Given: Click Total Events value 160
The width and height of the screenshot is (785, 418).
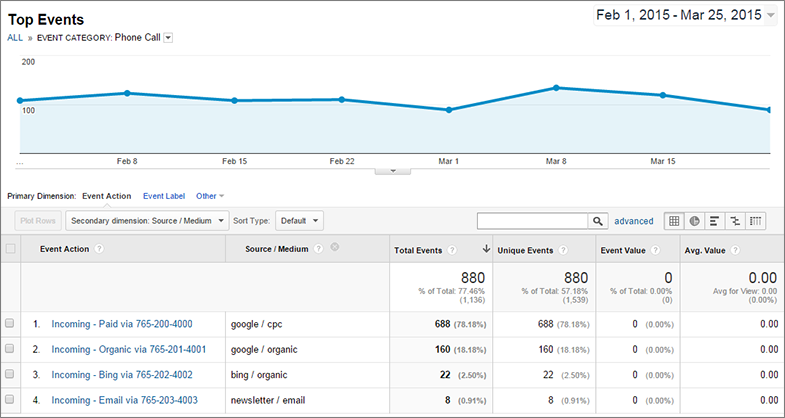Looking at the screenshot, I should 443,349.
